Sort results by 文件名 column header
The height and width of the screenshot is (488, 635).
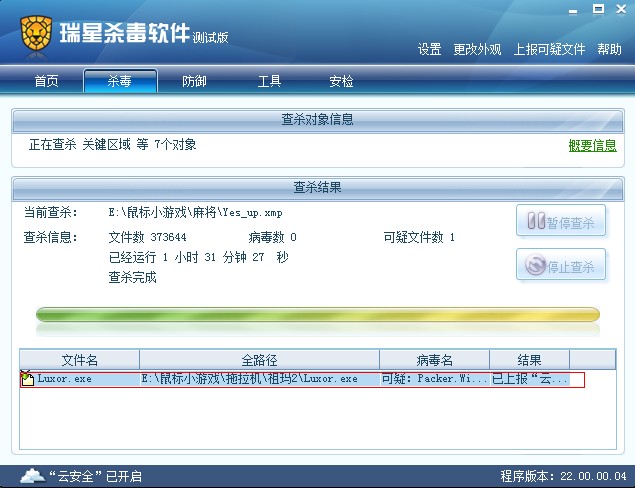click(80, 360)
